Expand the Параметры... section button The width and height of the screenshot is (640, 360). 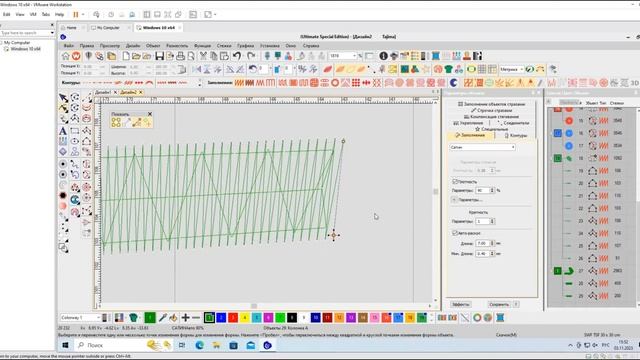[454, 200]
